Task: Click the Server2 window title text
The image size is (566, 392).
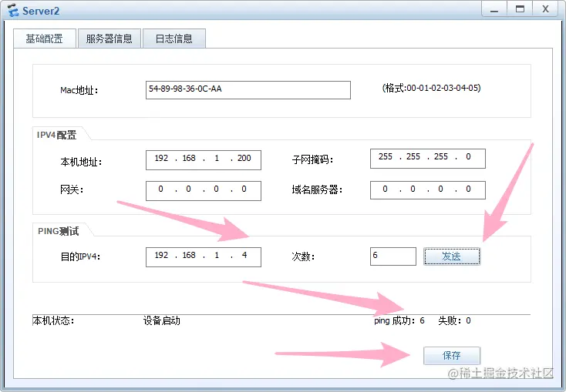Action: pos(41,11)
